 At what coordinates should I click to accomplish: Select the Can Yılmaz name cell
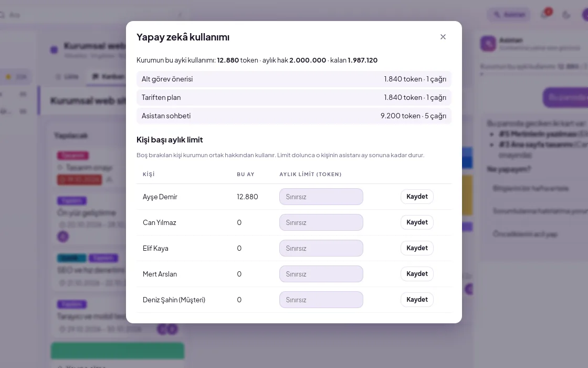pos(160,223)
